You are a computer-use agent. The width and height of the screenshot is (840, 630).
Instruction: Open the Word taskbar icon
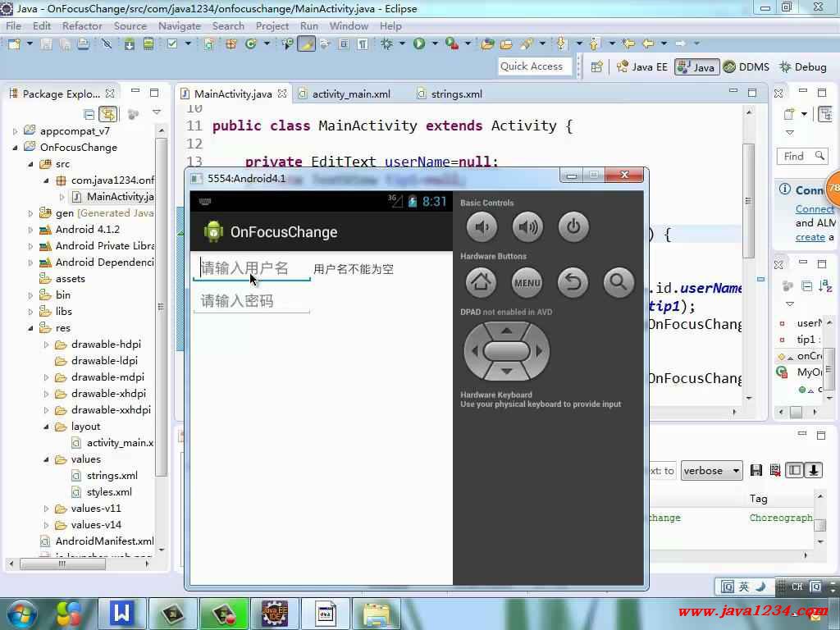(122, 614)
